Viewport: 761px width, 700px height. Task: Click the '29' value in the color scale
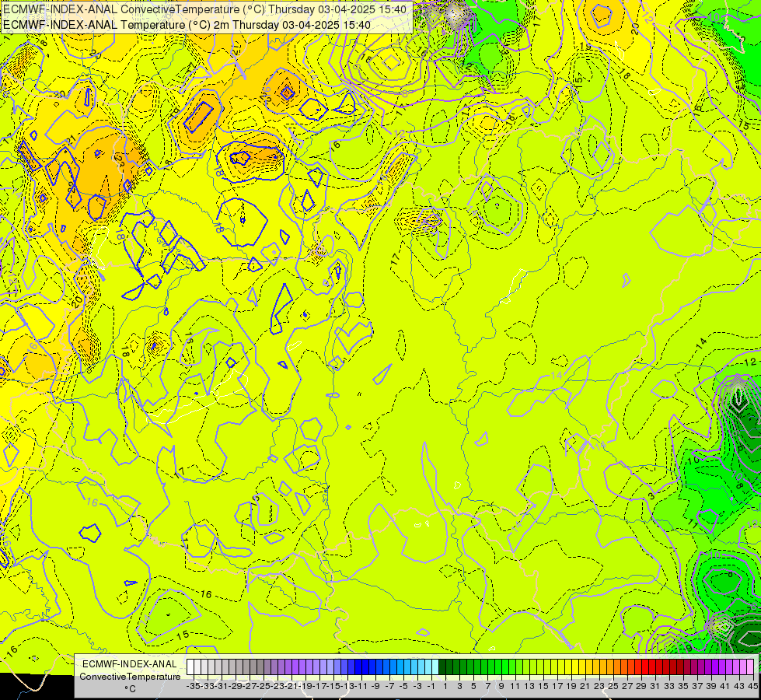pyautogui.click(x=641, y=686)
